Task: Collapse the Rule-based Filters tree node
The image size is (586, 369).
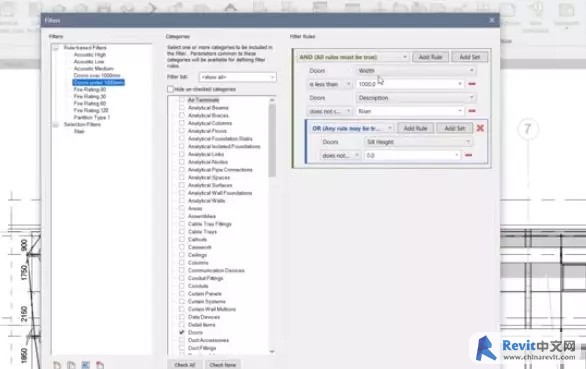Action: coord(56,47)
